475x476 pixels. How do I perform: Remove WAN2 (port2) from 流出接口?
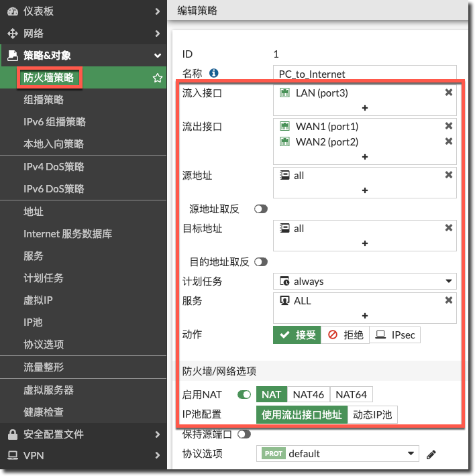click(449, 141)
